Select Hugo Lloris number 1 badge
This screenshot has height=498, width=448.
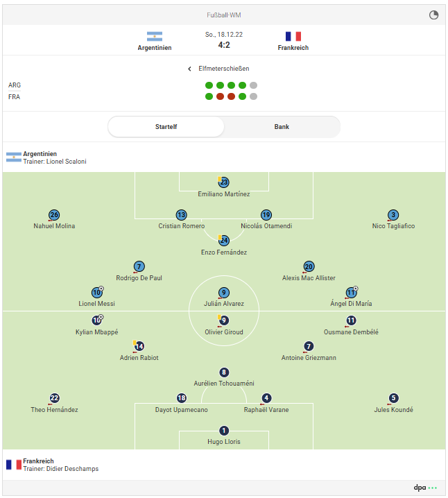(224, 431)
